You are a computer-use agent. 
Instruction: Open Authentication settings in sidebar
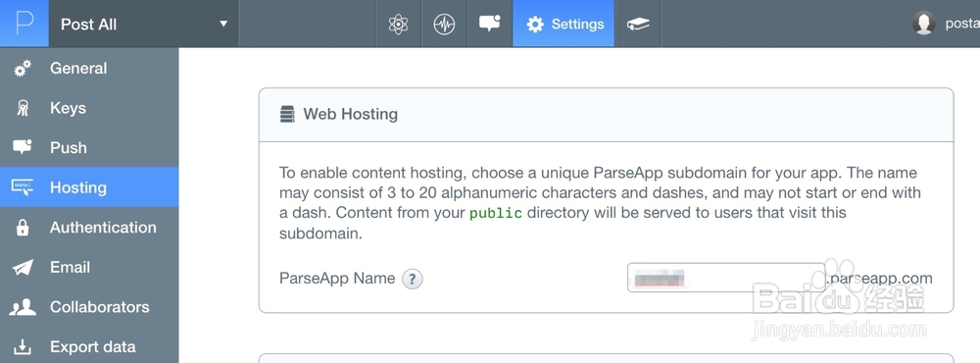point(89,228)
